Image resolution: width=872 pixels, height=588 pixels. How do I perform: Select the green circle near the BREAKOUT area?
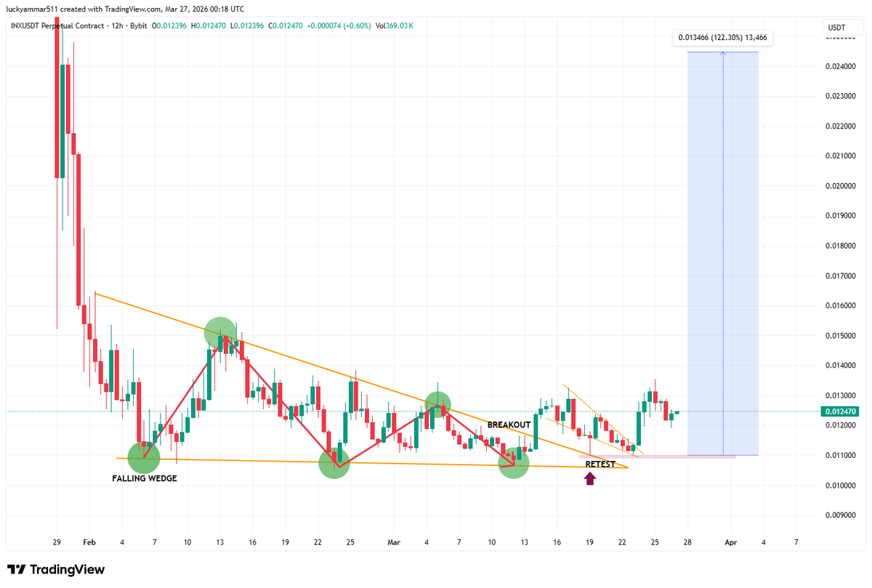[438, 406]
